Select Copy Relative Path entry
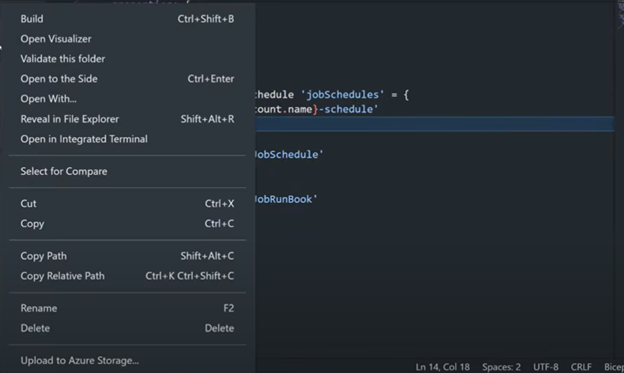624x373 pixels. click(127, 276)
